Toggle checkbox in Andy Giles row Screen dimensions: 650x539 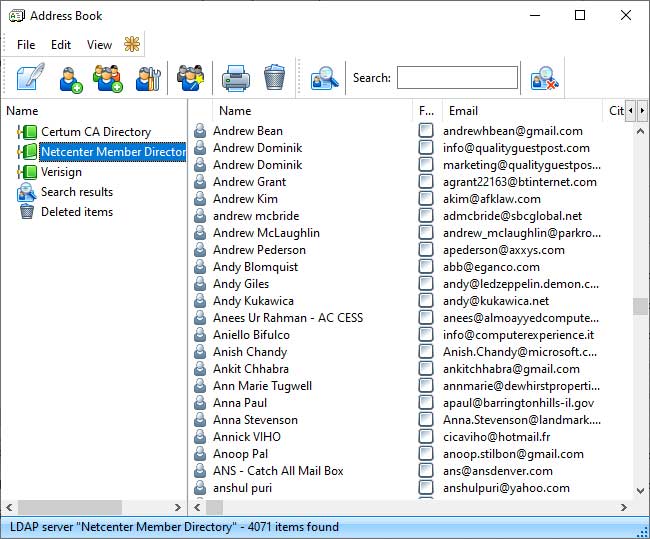pos(426,284)
